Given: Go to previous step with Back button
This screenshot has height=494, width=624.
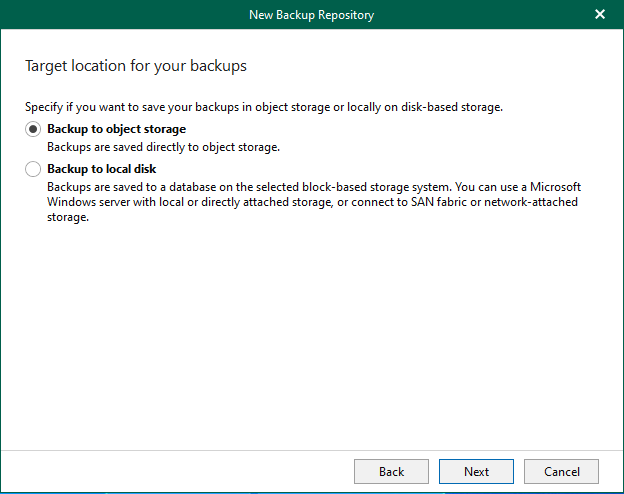Looking at the screenshot, I should (391, 471).
